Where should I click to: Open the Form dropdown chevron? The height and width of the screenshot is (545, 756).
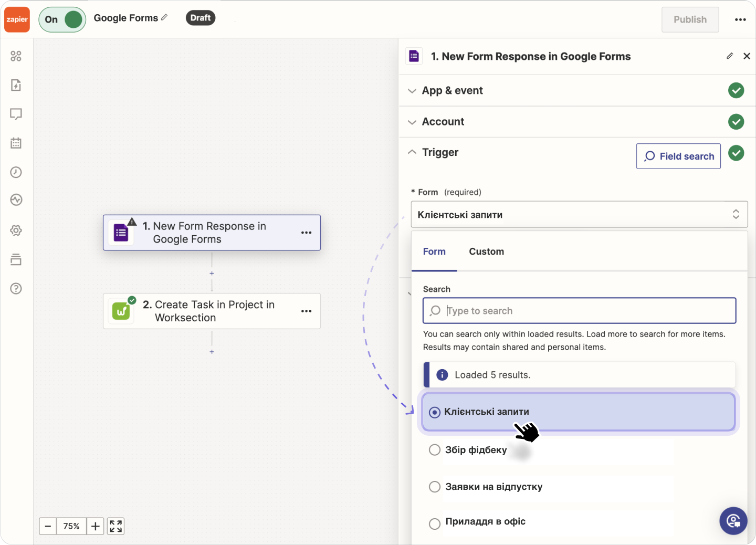tap(736, 214)
